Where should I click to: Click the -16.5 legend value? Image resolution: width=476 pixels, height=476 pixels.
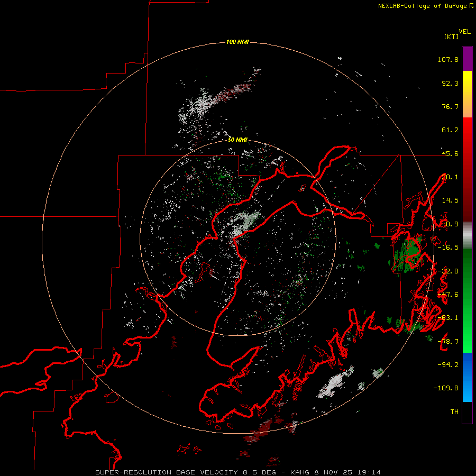pos(448,248)
